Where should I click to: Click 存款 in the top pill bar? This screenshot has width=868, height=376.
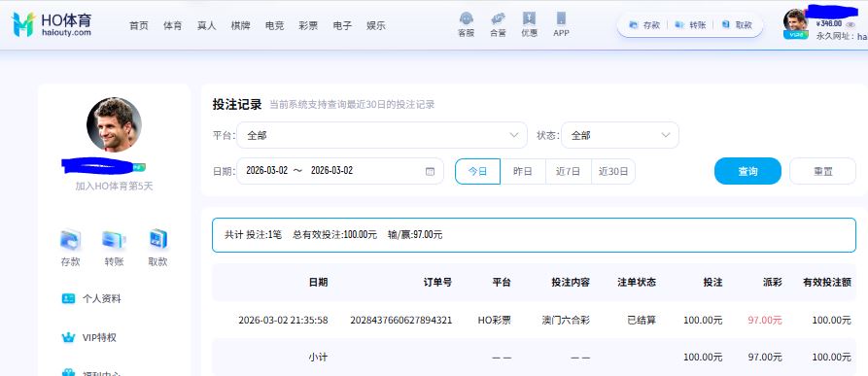pyautogui.click(x=644, y=25)
